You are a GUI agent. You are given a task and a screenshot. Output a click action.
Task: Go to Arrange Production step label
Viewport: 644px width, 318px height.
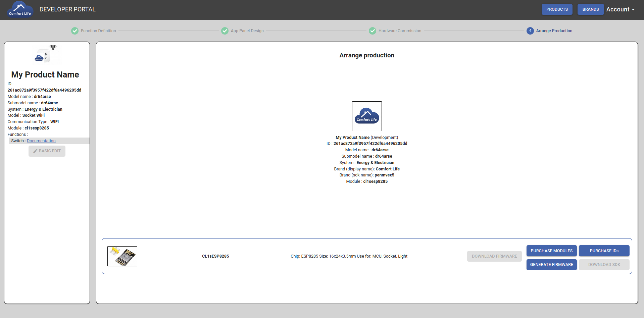pyautogui.click(x=554, y=31)
